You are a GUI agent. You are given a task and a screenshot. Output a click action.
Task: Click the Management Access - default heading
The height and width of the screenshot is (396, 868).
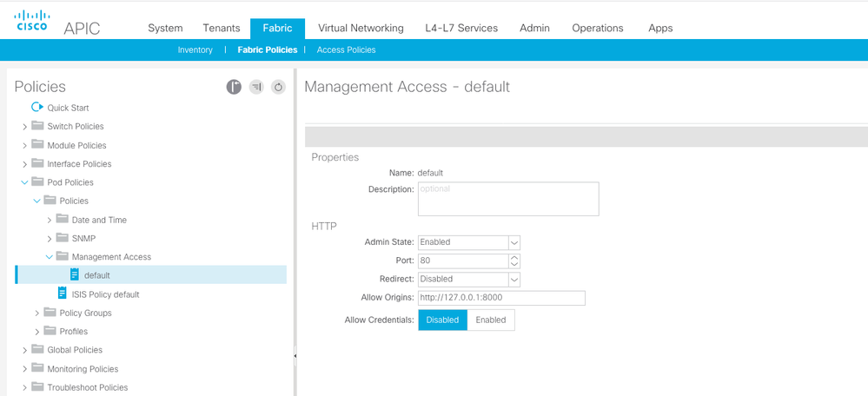[x=407, y=87]
